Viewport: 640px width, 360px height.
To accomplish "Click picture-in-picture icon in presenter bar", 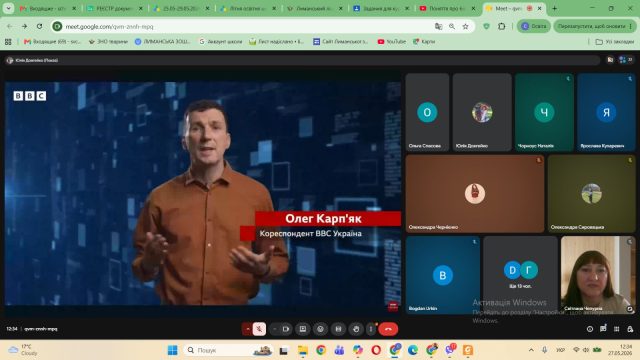I will [610, 60].
